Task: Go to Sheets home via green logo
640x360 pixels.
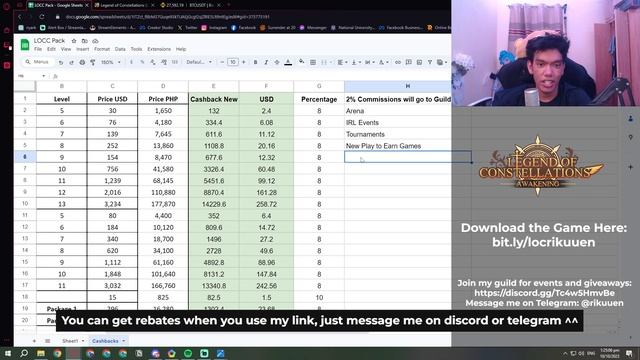Action: (x=25, y=44)
